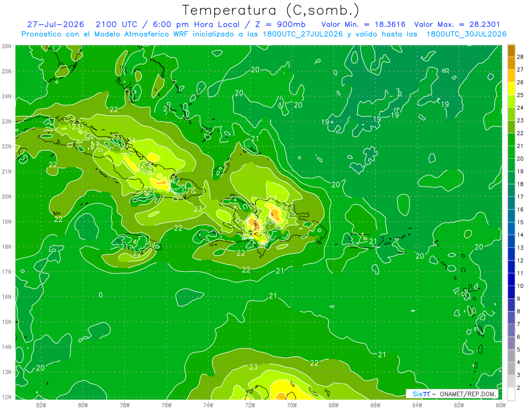Click the "26N" latitude axis label
532x411 pixels.
coord(7,46)
